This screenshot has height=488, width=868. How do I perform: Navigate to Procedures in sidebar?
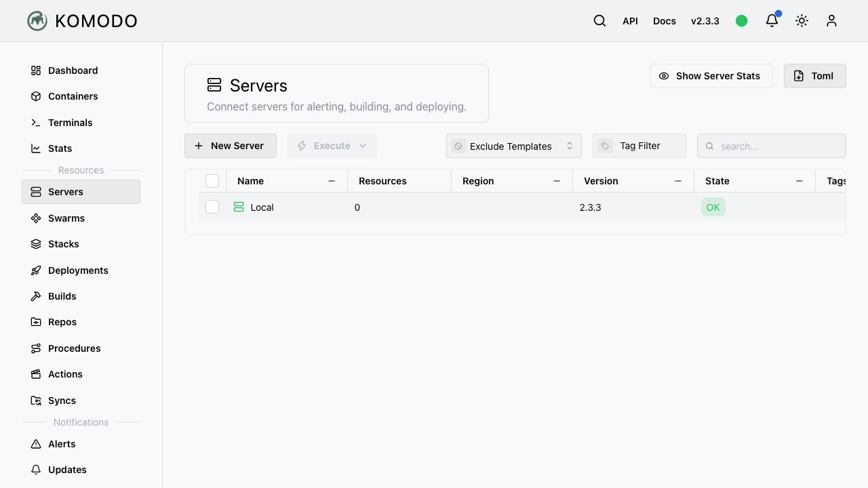click(81, 348)
